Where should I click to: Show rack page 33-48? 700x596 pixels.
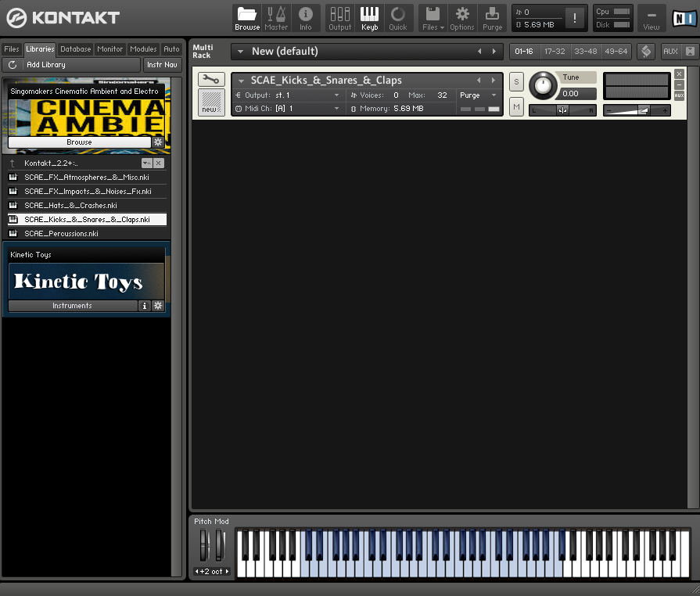point(586,52)
